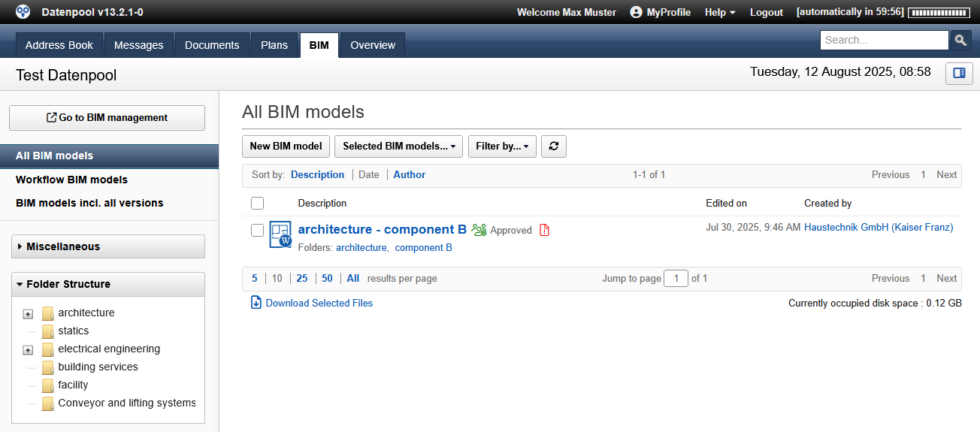Open the Selected BIM models dropdown
The height and width of the screenshot is (432, 980).
pos(398,147)
